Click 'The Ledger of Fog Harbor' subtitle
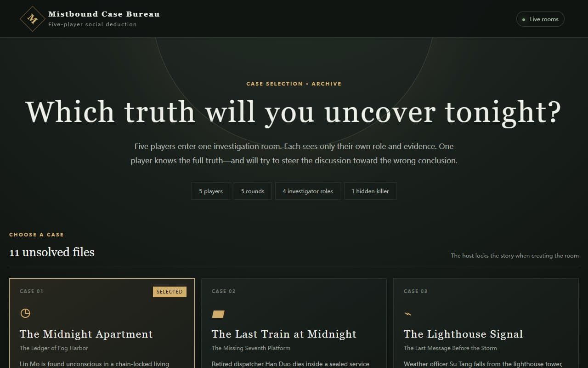 [54, 348]
